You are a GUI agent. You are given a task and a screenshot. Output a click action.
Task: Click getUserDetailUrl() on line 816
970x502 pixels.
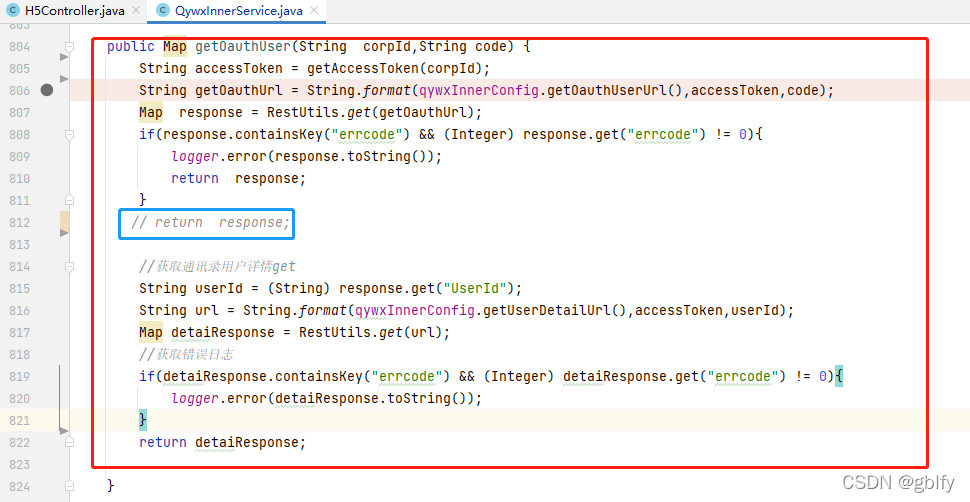[x=555, y=310]
